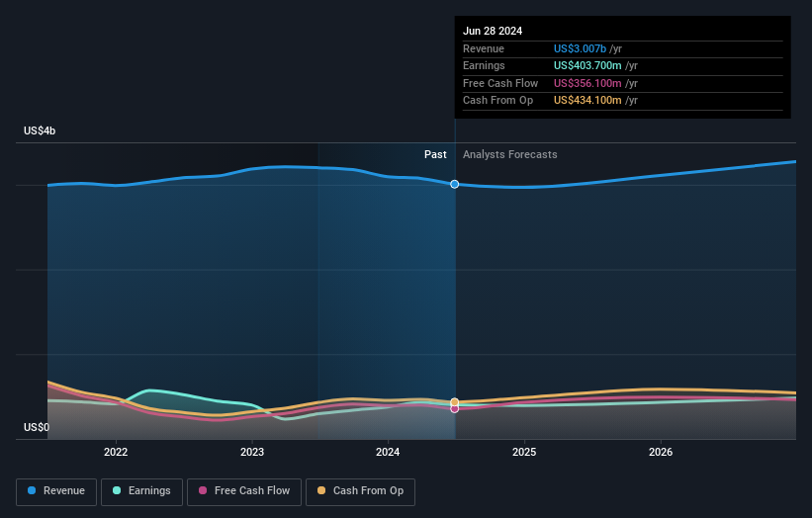Click the US$403.700m earnings value
812x518 pixels.
point(587,65)
